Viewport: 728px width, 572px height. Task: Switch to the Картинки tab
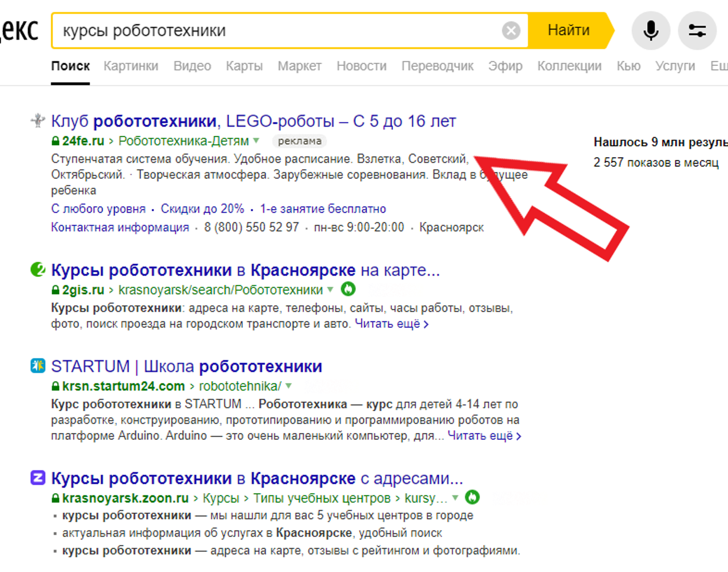[x=131, y=66]
